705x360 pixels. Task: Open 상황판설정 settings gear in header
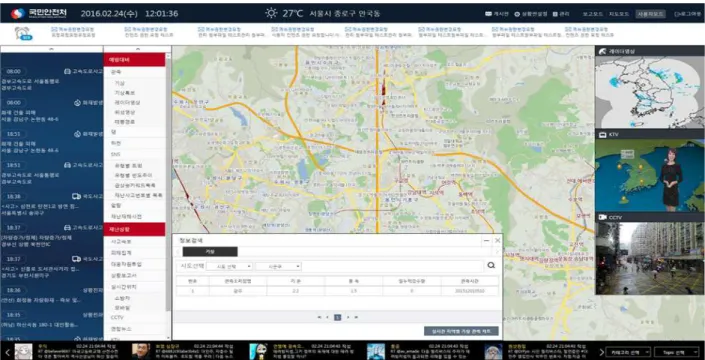517,14
